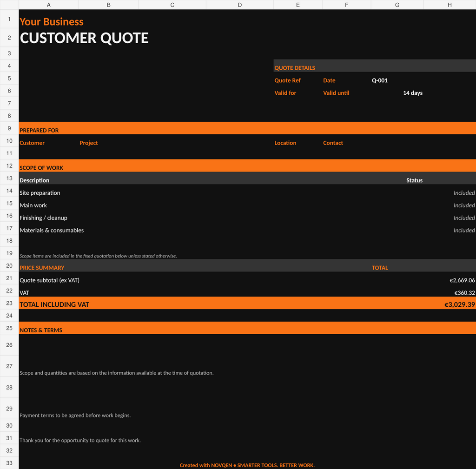Select the €360.32 VAT value

point(464,293)
